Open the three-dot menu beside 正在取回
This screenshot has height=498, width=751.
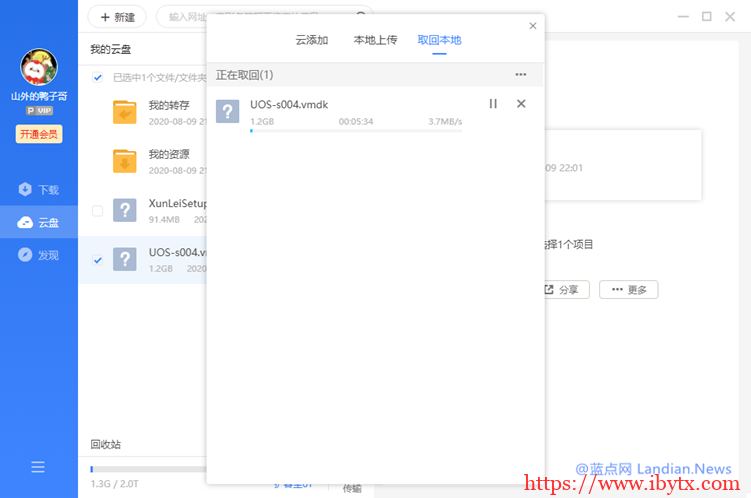(520, 75)
